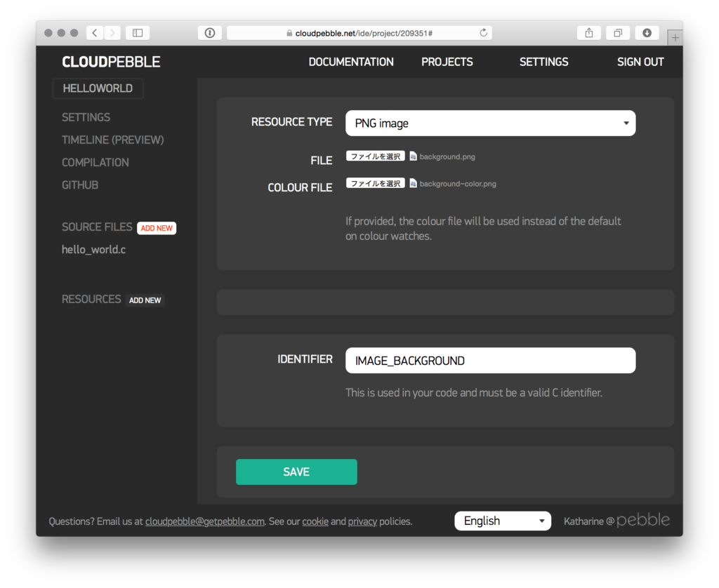Click the macOS window minimize button
This screenshot has height=588, width=719.
61,32
